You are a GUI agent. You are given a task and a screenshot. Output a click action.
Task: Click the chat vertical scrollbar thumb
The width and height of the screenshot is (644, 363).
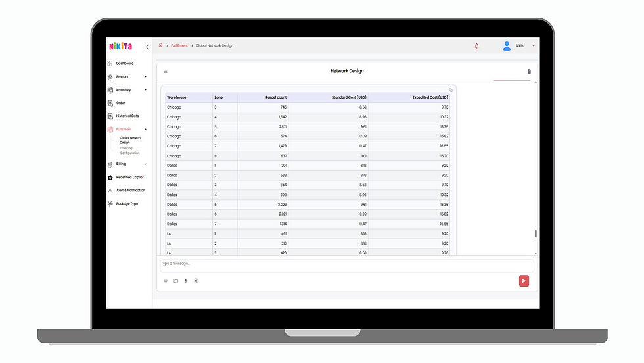pyautogui.click(x=536, y=233)
